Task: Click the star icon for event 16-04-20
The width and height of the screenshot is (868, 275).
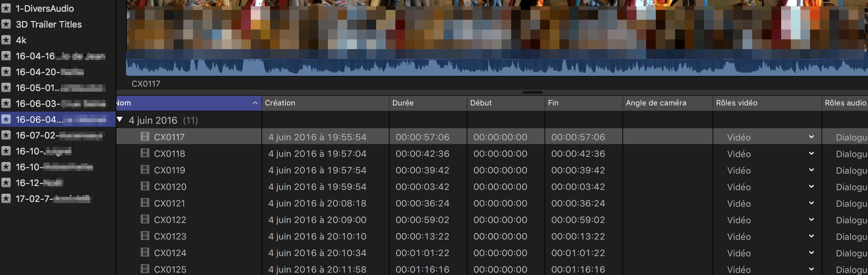Action: (x=6, y=72)
